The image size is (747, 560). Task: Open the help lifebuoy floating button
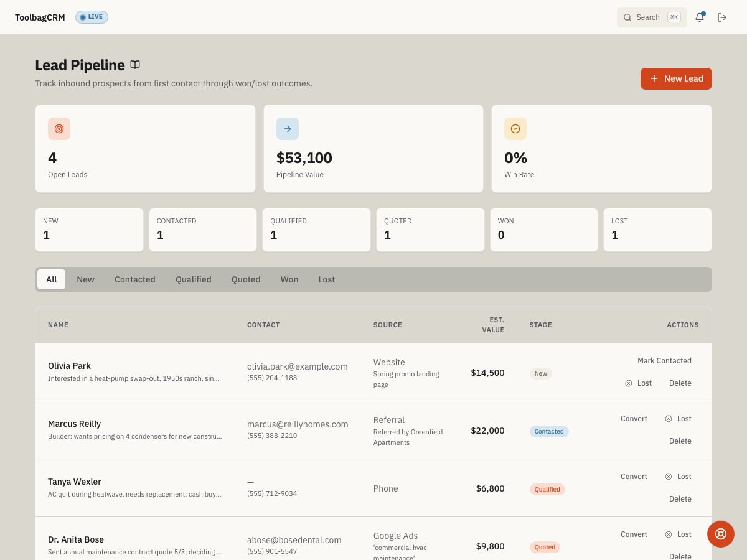[721, 534]
